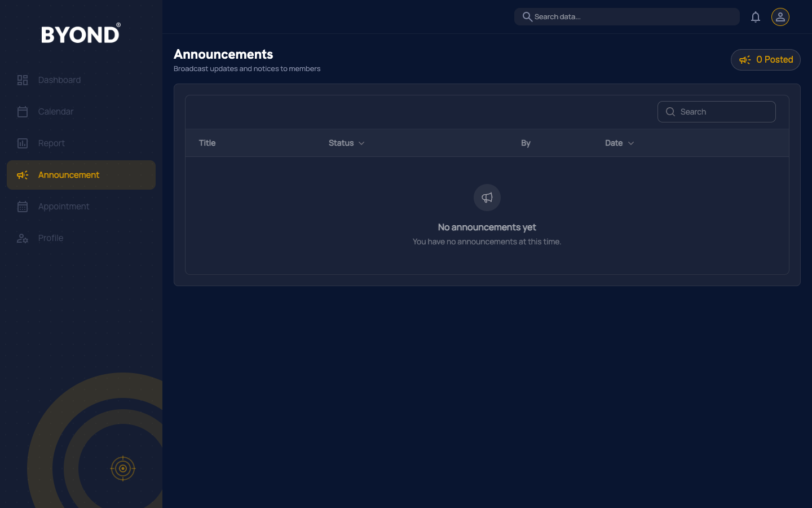The height and width of the screenshot is (508, 812).
Task: Expand the Status column chevron
Action: coord(361,143)
